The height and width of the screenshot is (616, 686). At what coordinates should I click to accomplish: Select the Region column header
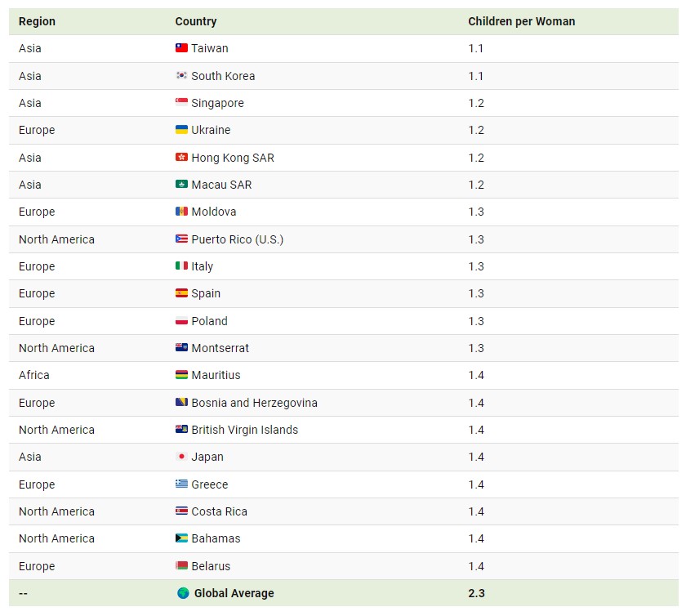(38, 21)
